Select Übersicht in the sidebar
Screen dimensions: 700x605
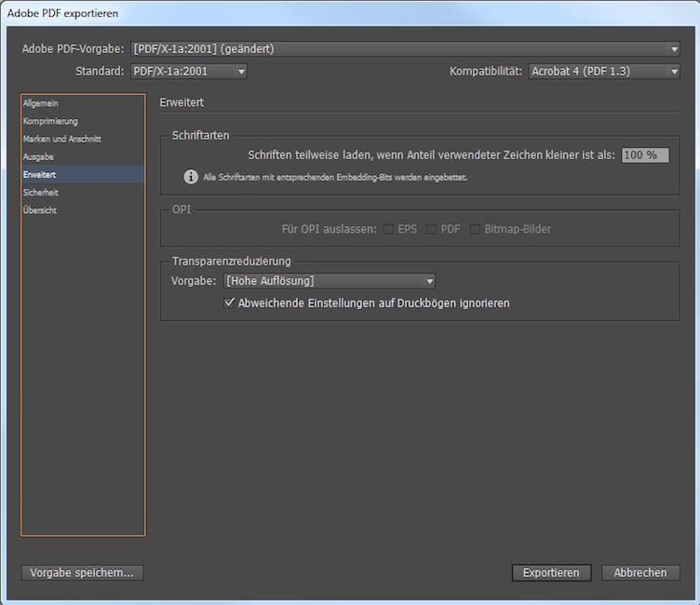[x=82, y=210]
